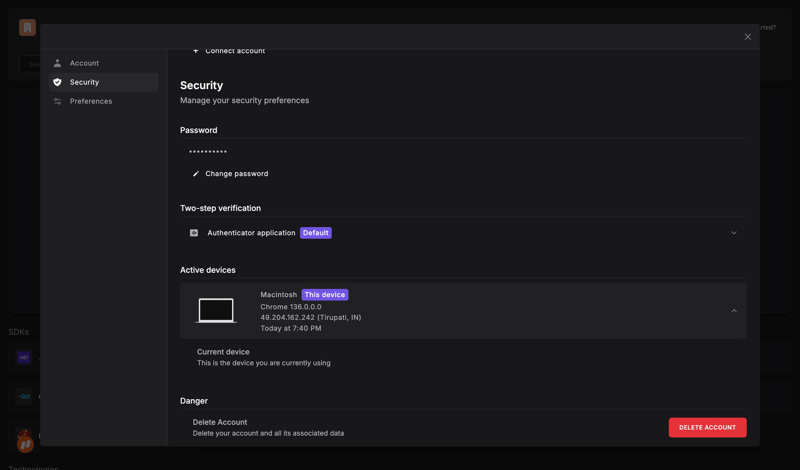Expand the Authenticator application row chevron
800x470 pixels.
(x=734, y=233)
